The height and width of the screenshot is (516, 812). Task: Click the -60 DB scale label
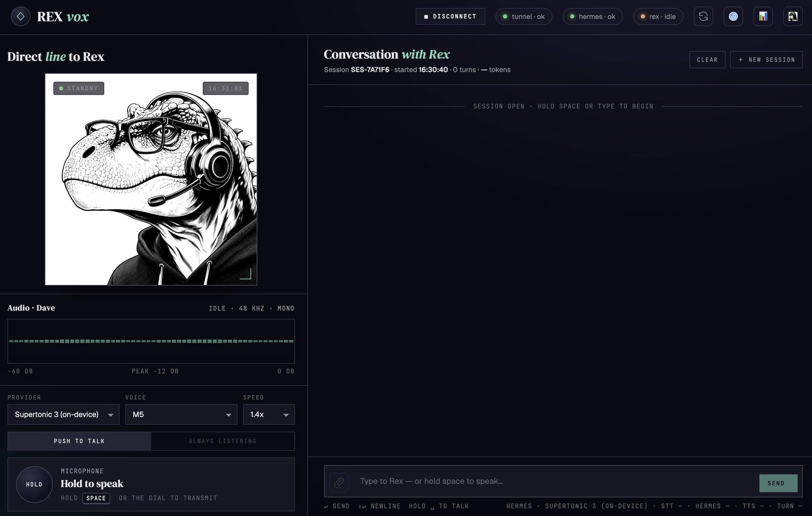click(20, 371)
